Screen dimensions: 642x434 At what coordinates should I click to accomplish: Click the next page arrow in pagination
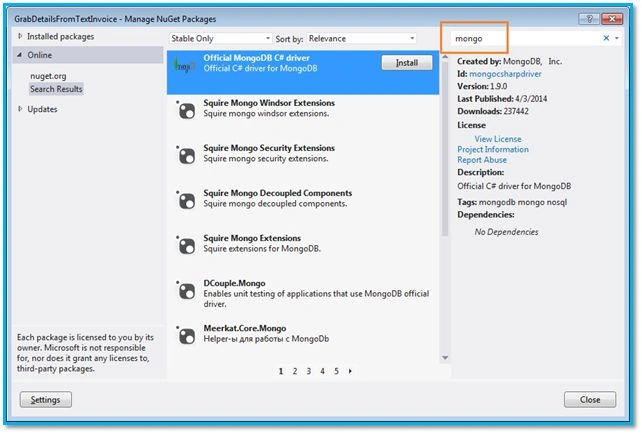click(x=350, y=371)
